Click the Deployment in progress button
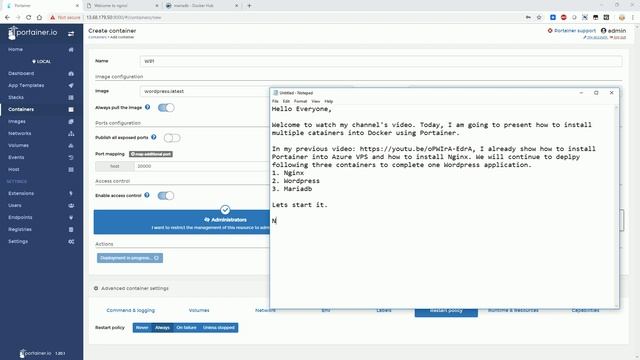Screen dimensions: 640x360 click(x=130, y=258)
